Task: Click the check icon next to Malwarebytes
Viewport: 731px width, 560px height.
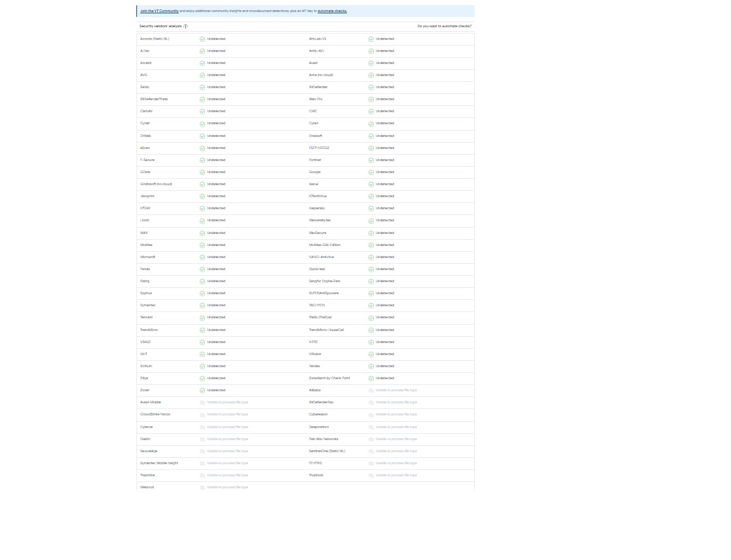Action: 371,221
